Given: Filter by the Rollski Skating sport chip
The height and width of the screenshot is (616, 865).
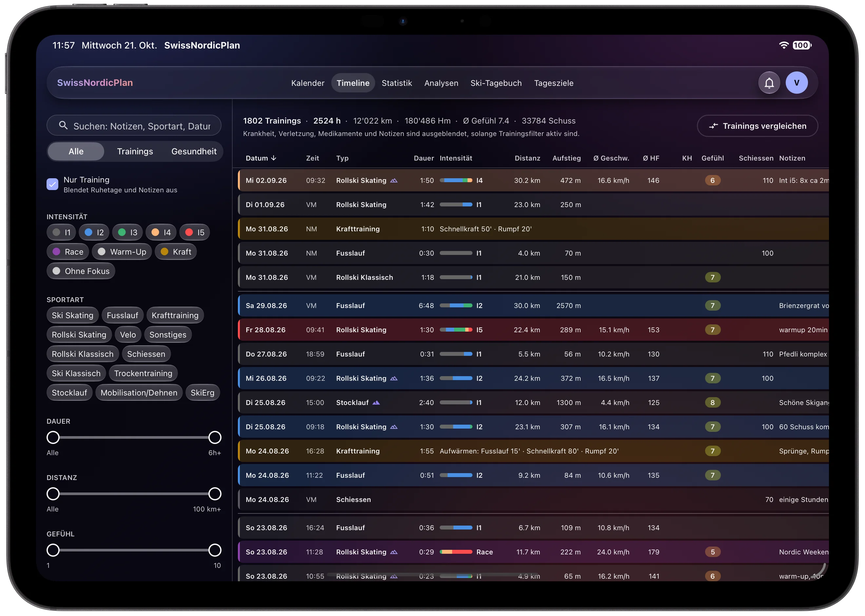Looking at the screenshot, I should (79, 335).
